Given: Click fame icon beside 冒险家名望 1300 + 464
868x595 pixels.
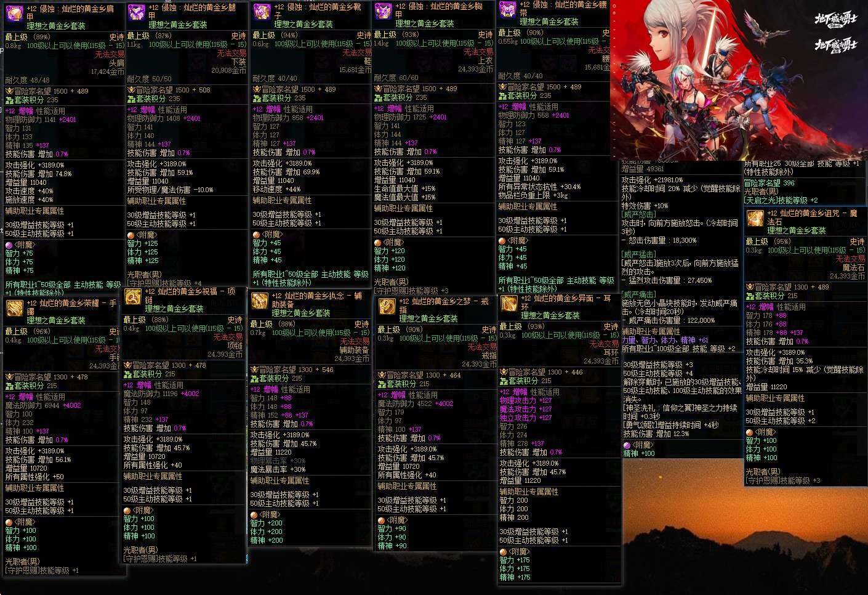Looking at the screenshot, I should 382,375.
